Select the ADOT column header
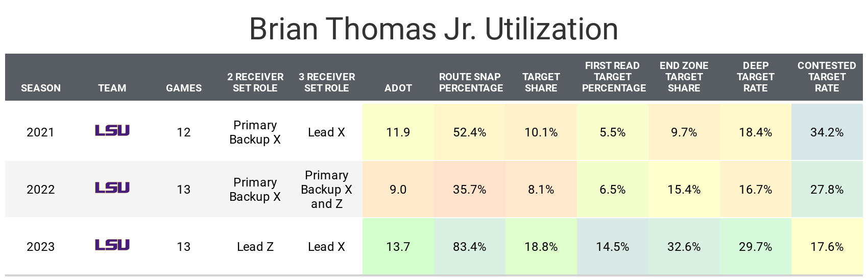Screen dimensions: 868x280 [398, 88]
